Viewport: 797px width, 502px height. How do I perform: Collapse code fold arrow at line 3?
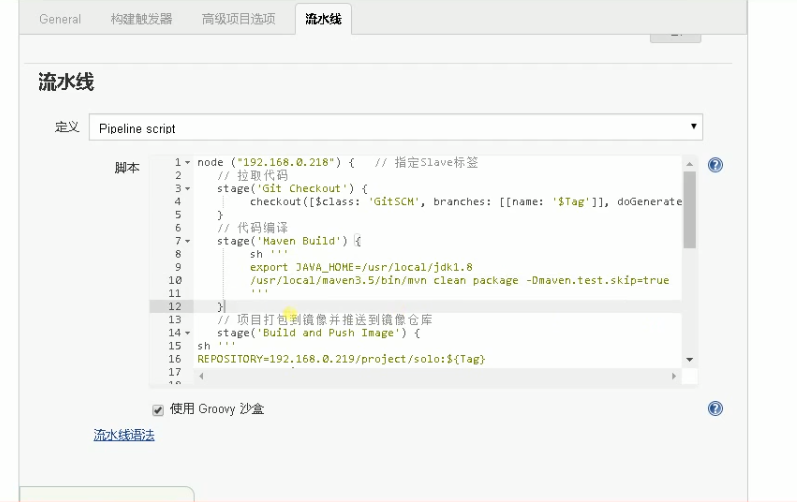point(188,189)
